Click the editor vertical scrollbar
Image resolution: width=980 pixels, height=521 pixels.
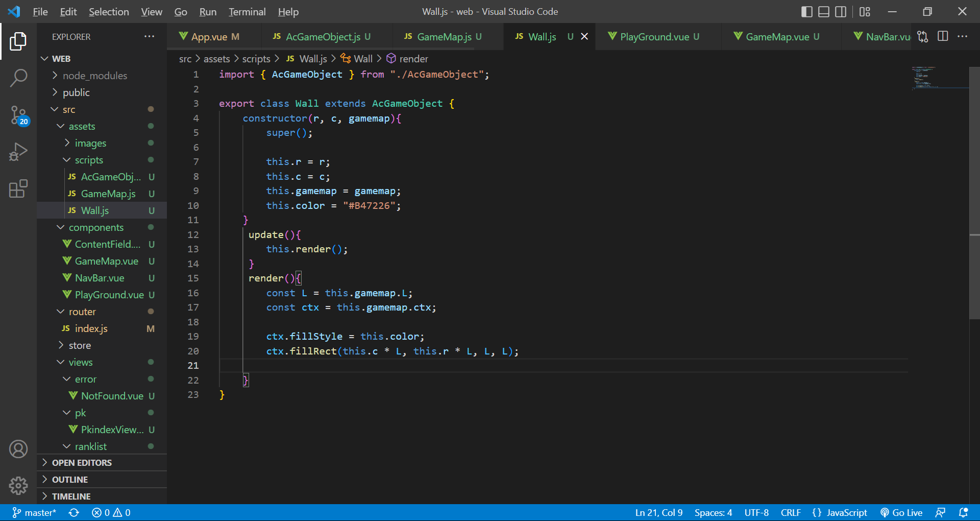(974, 193)
